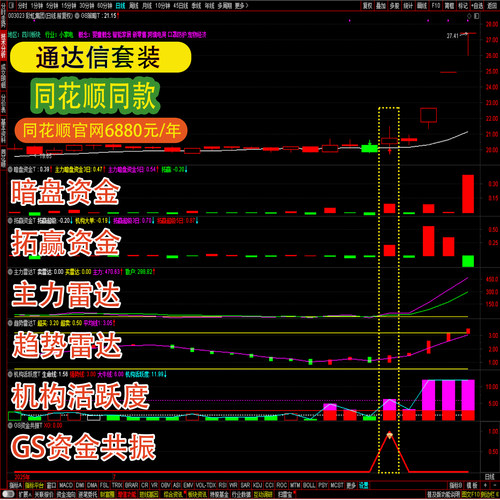Viewport: 500px width, 500px height.
Task: Click the 27.41 high price label
Action: pos(453,36)
